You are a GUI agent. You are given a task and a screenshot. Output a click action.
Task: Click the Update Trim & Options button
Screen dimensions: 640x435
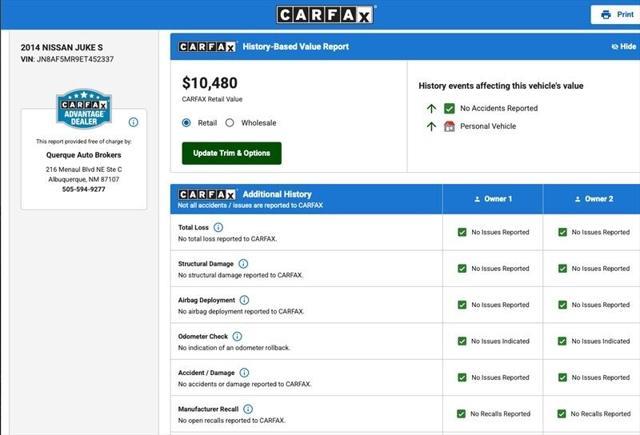[231, 153]
